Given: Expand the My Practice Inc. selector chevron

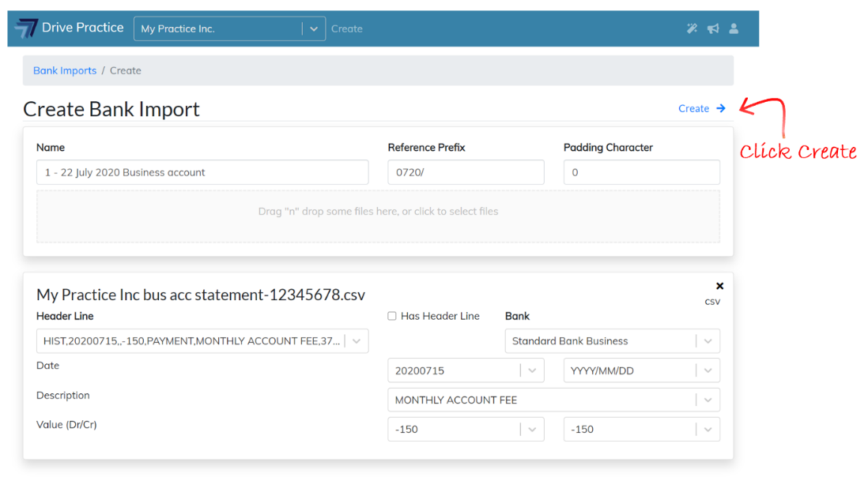Looking at the screenshot, I should coord(313,28).
